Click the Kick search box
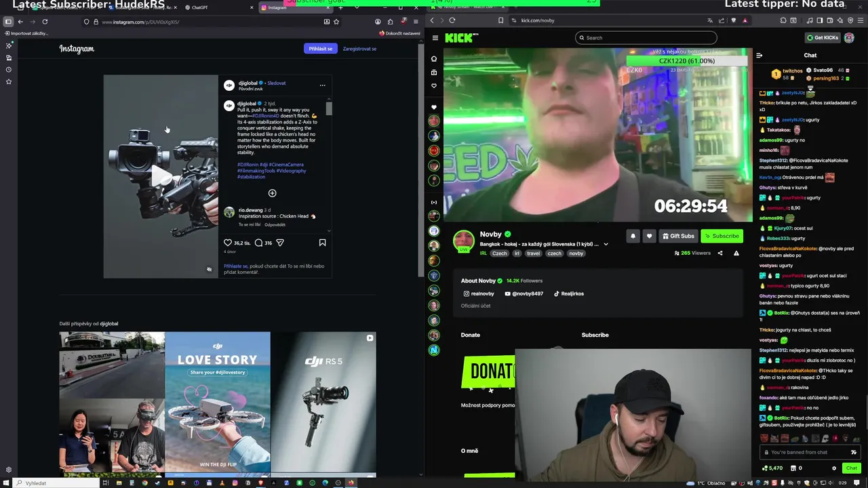 pos(646,38)
